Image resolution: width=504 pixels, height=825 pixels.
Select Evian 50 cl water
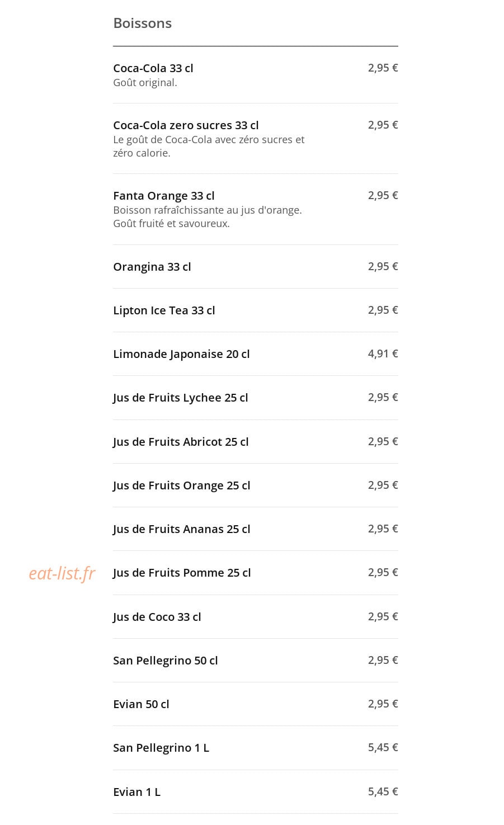[255, 704]
